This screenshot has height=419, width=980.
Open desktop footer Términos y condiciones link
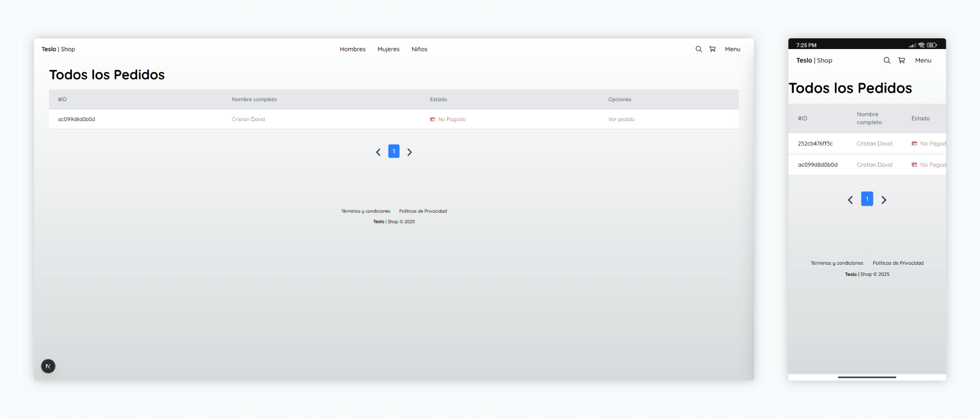[365, 211]
